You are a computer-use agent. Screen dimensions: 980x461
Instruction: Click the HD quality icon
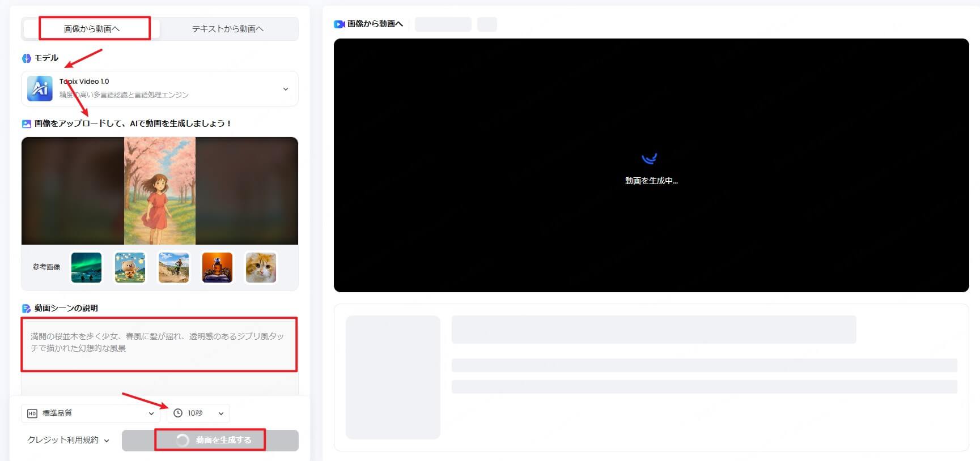coord(32,413)
